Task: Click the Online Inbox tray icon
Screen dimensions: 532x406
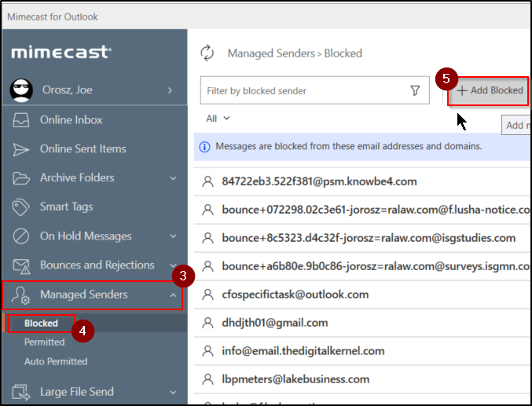Action: [x=24, y=120]
